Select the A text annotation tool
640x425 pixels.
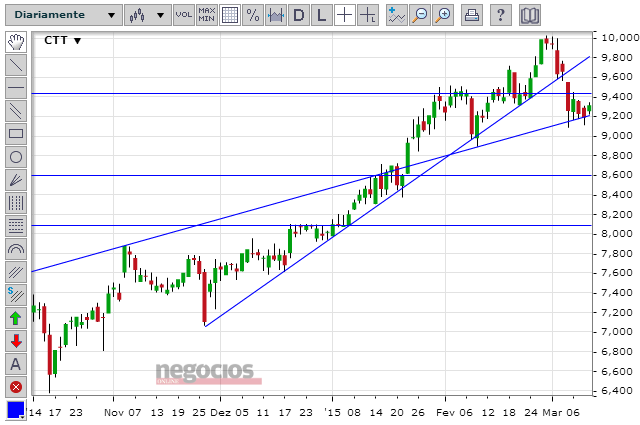pyautogui.click(x=16, y=364)
